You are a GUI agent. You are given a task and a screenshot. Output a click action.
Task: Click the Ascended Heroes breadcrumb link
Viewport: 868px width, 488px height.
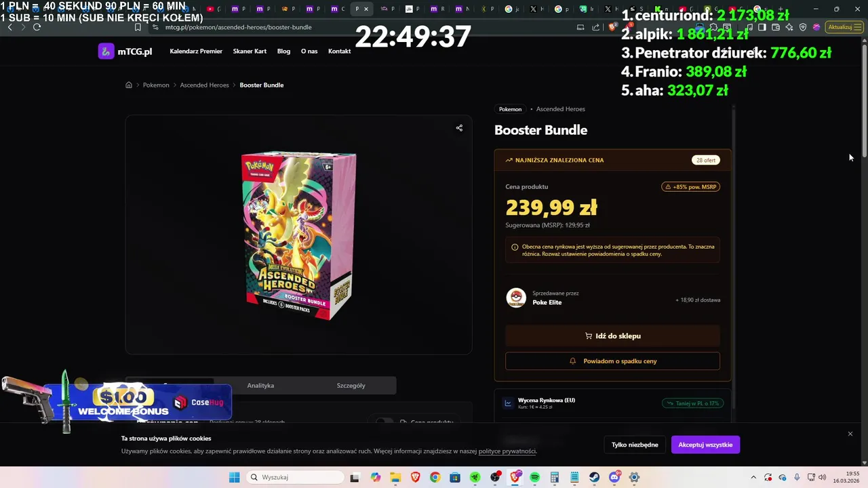(204, 85)
